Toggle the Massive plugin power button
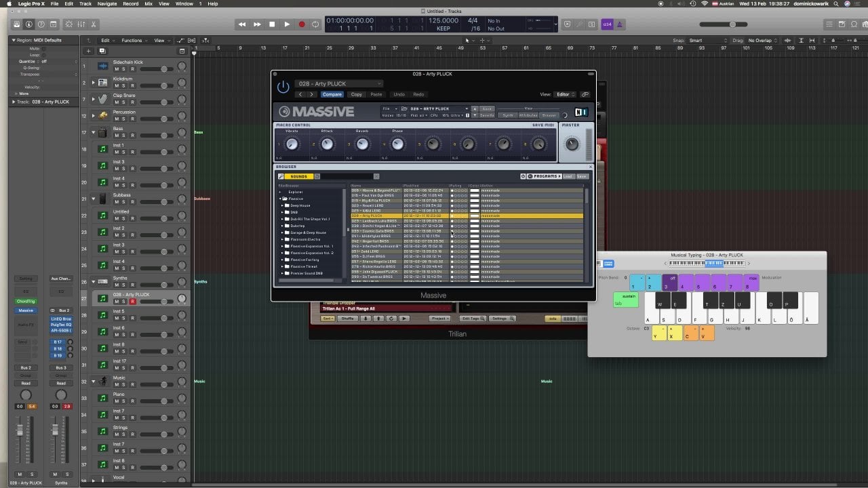Viewport: 868px width, 488px height. point(283,87)
